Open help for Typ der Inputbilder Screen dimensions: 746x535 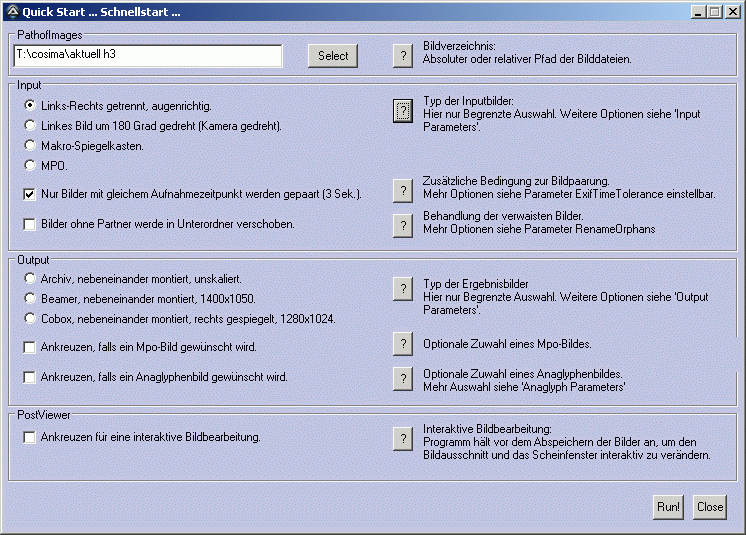point(402,111)
